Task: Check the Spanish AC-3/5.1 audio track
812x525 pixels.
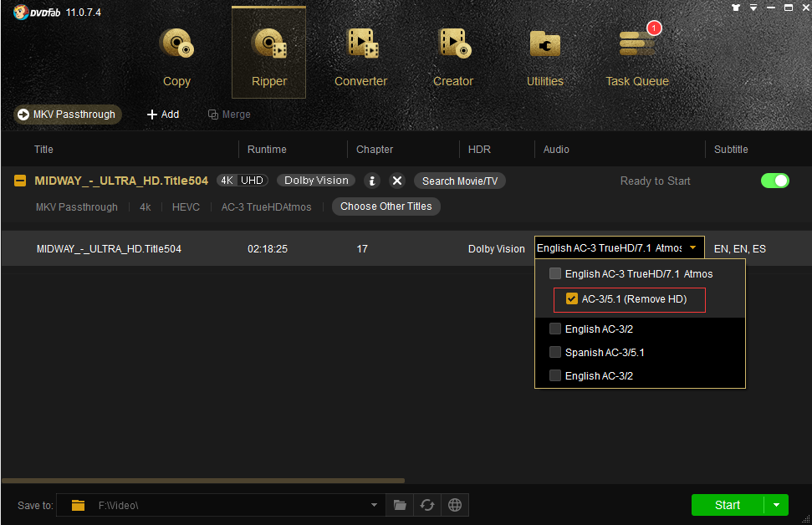Action: pyautogui.click(x=555, y=352)
